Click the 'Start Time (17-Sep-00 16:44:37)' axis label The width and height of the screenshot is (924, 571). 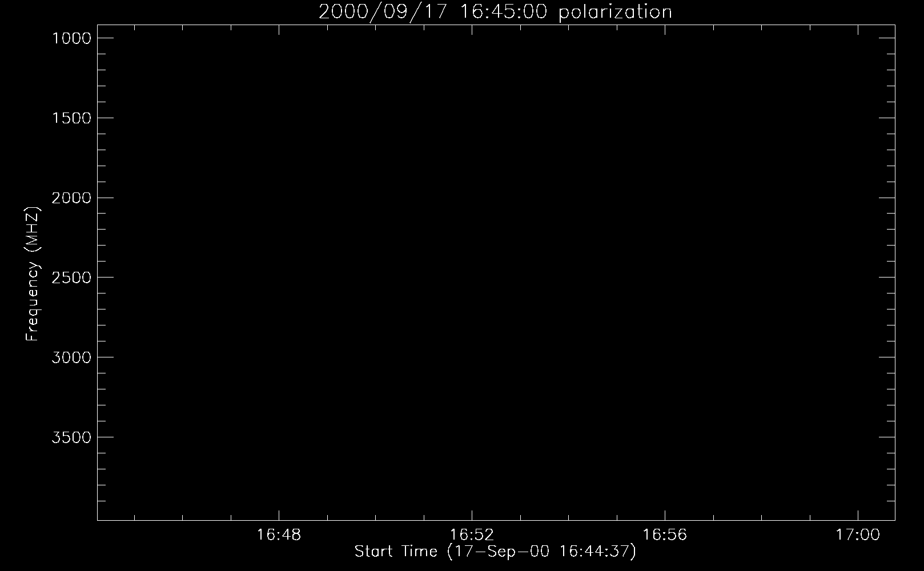point(495,552)
